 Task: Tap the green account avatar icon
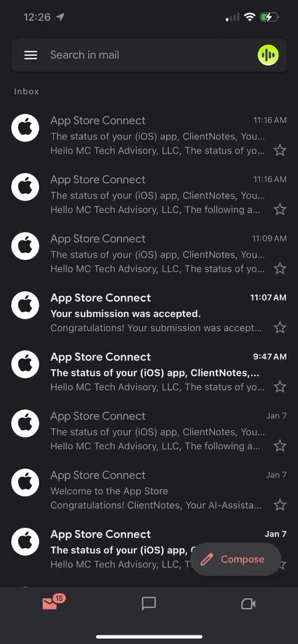(x=268, y=55)
